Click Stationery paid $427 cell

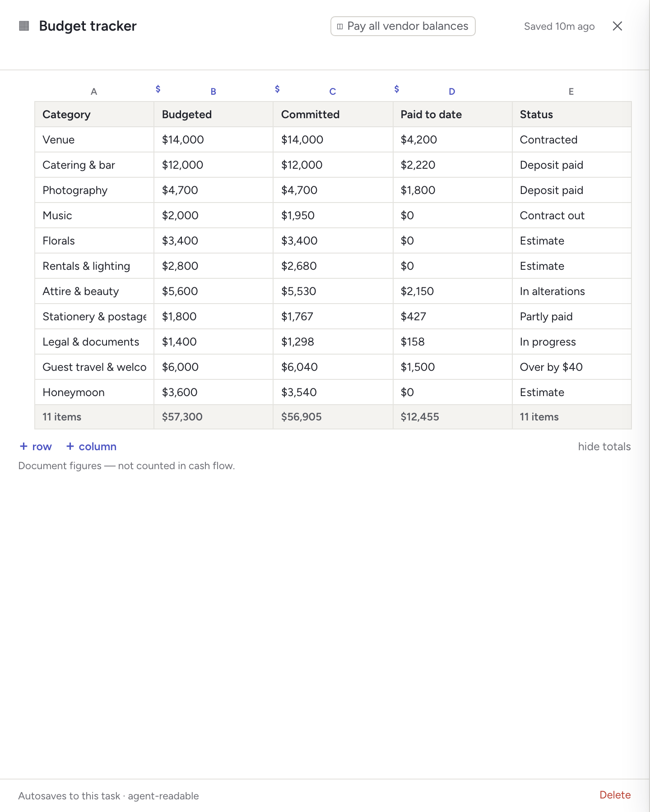point(452,317)
